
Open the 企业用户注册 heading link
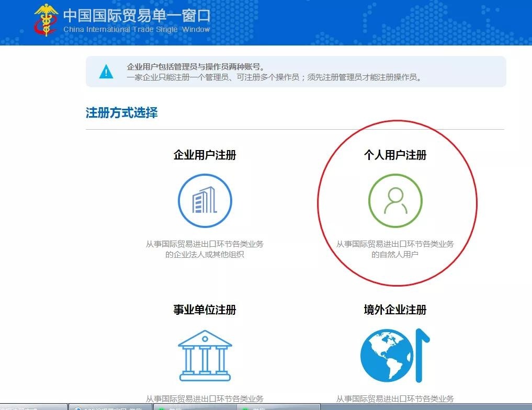[205, 155]
